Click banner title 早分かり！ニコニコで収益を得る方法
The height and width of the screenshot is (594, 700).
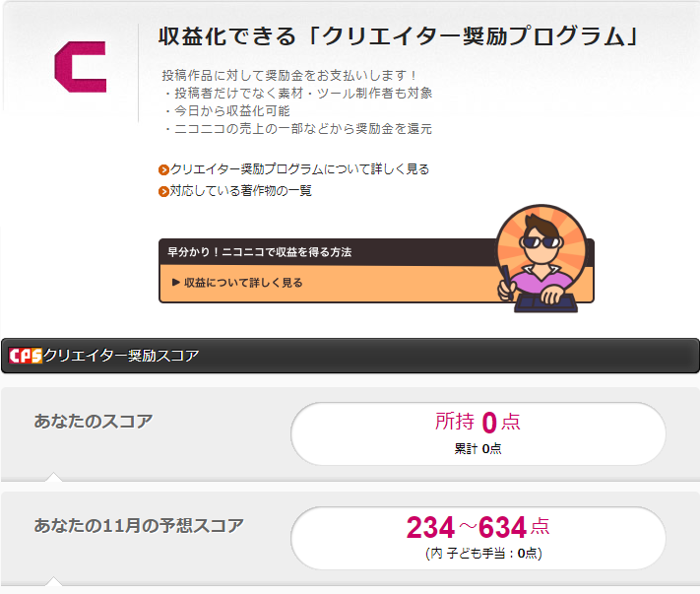[260, 252]
